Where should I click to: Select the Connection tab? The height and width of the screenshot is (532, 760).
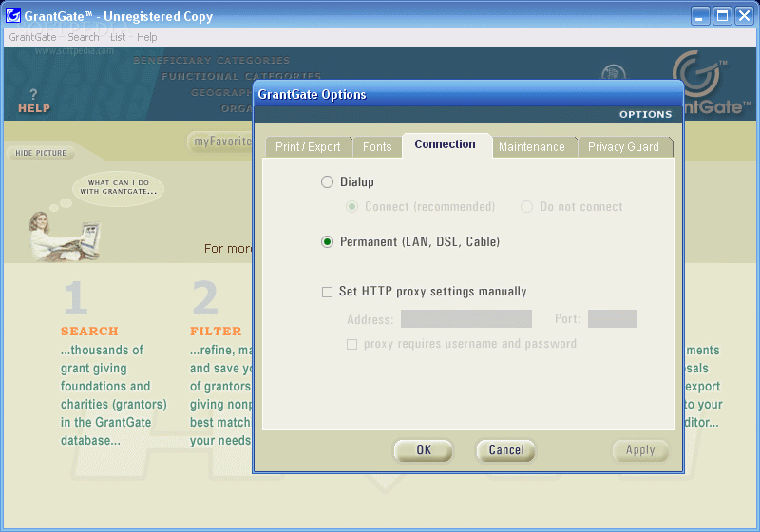click(445, 144)
